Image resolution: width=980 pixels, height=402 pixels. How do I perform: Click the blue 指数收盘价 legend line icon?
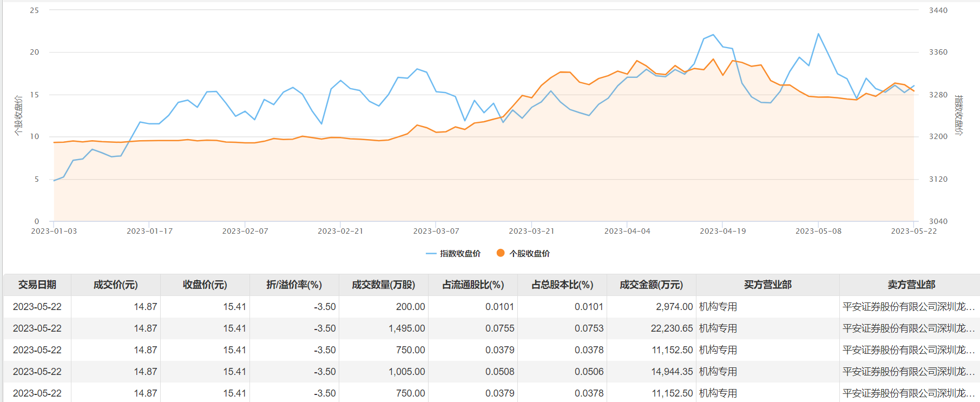click(x=431, y=253)
